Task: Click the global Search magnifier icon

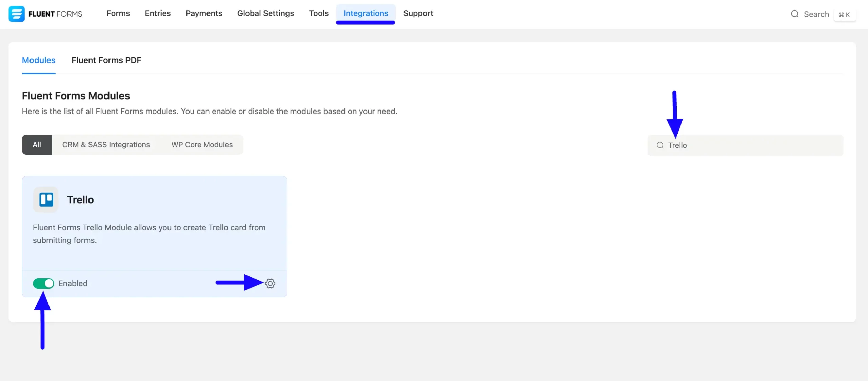Action: 795,14
